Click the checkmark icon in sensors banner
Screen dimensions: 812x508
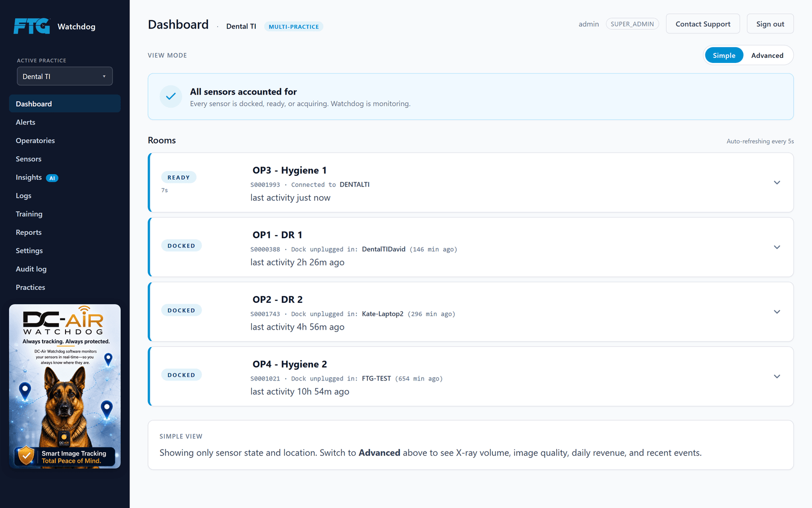tap(171, 96)
